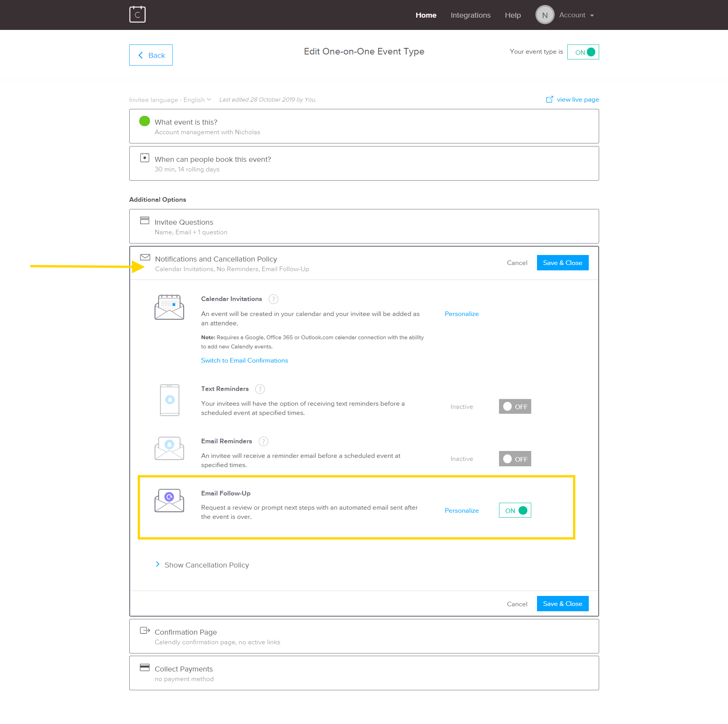
Task: Open the Integrations page
Action: click(470, 15)
